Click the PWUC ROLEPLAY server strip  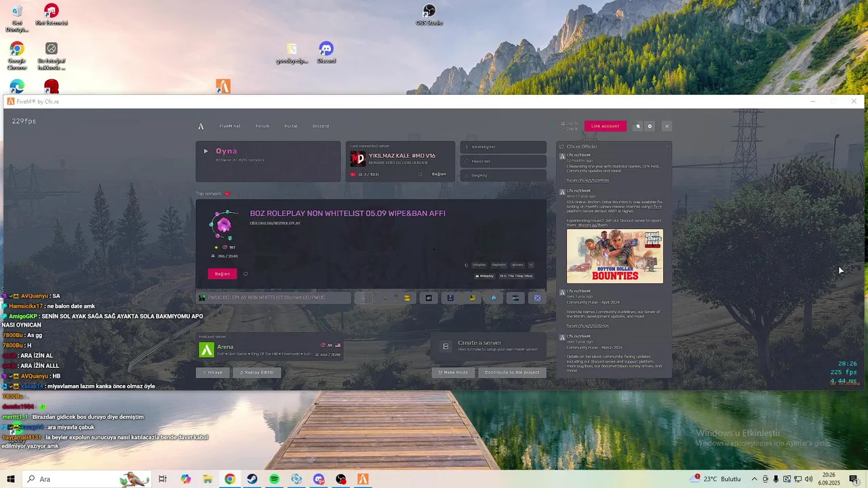click(273, 298)
